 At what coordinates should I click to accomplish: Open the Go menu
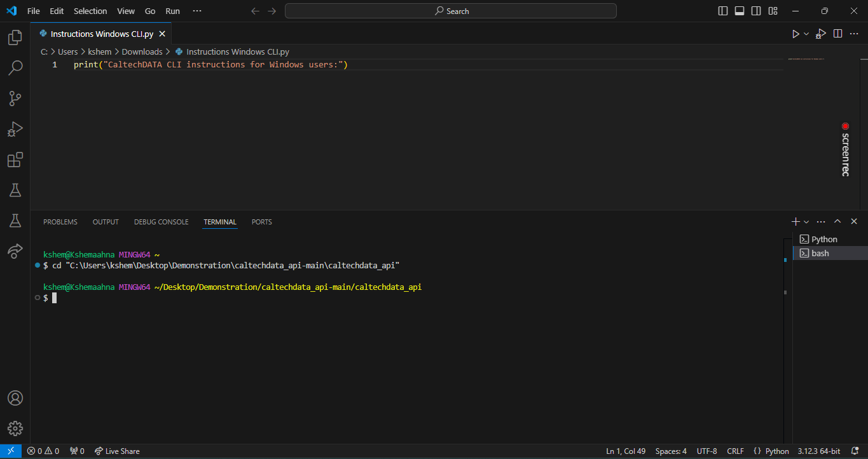point(150,11)
